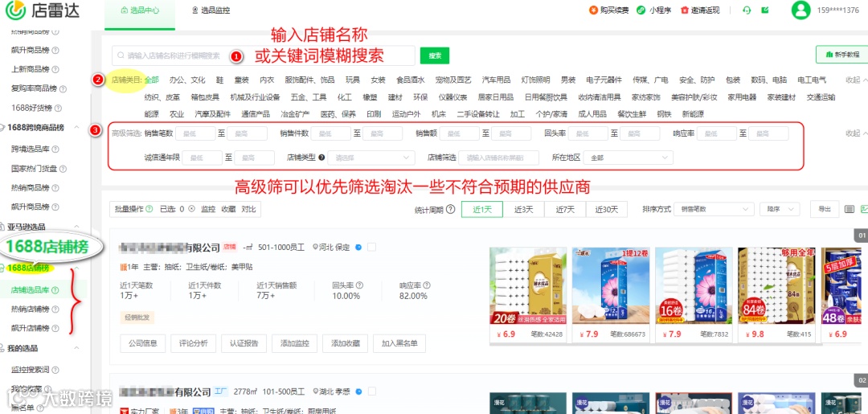Show help tooltip beside 监控搜索词

click(55, 369)
